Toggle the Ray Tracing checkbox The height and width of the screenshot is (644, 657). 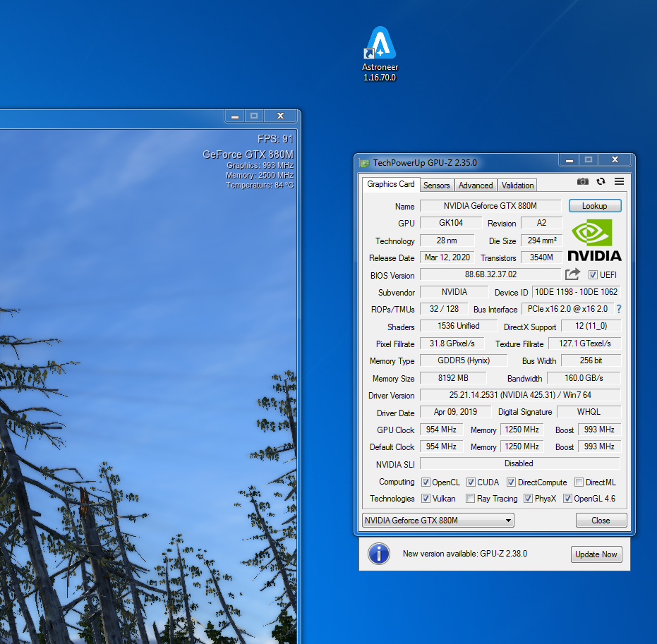[x=470, y=498]
